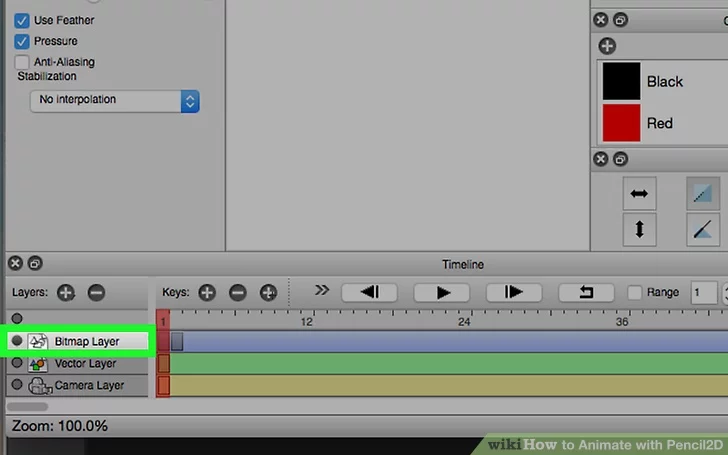Float the display options panel
This screenshot has width=728, height=455.
pos(620,159)
